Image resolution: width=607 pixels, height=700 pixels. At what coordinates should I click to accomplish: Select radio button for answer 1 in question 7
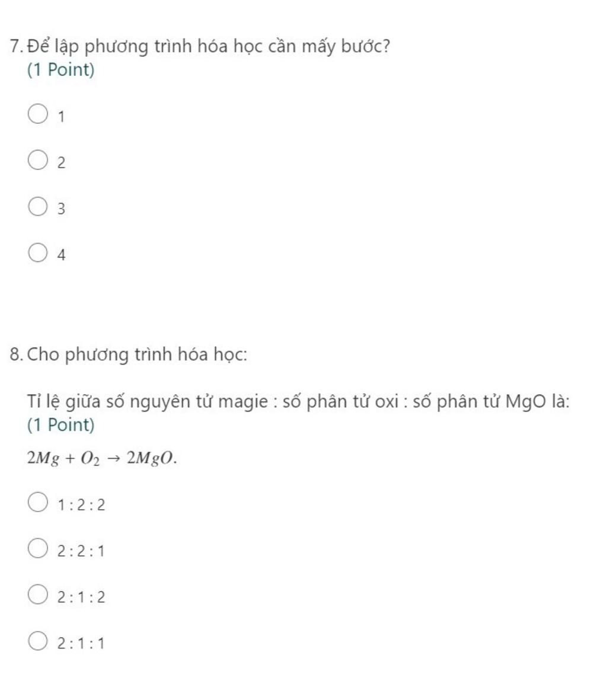point(37,113)
